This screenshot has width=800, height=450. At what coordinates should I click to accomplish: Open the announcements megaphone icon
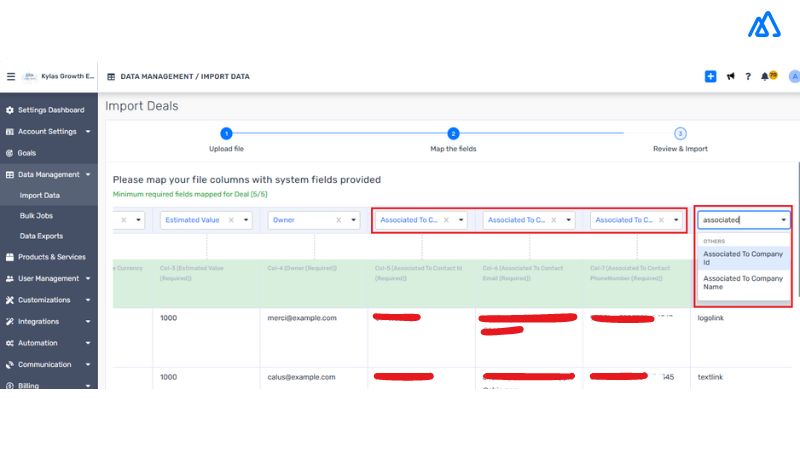tap(730, 76)
